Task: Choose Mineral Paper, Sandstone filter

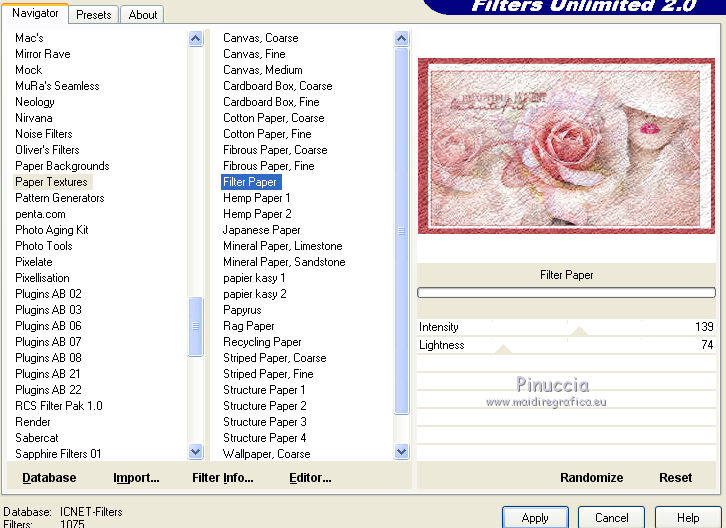Action: tap(284, 262)
